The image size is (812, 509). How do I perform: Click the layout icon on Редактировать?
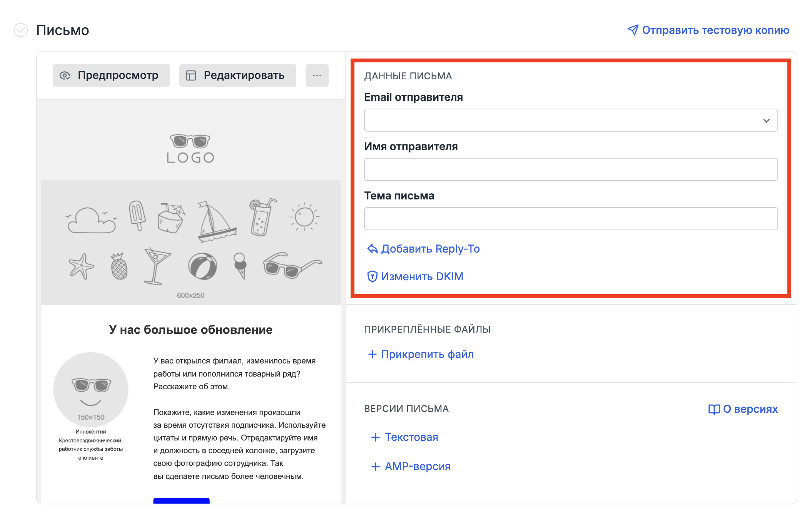191,75
